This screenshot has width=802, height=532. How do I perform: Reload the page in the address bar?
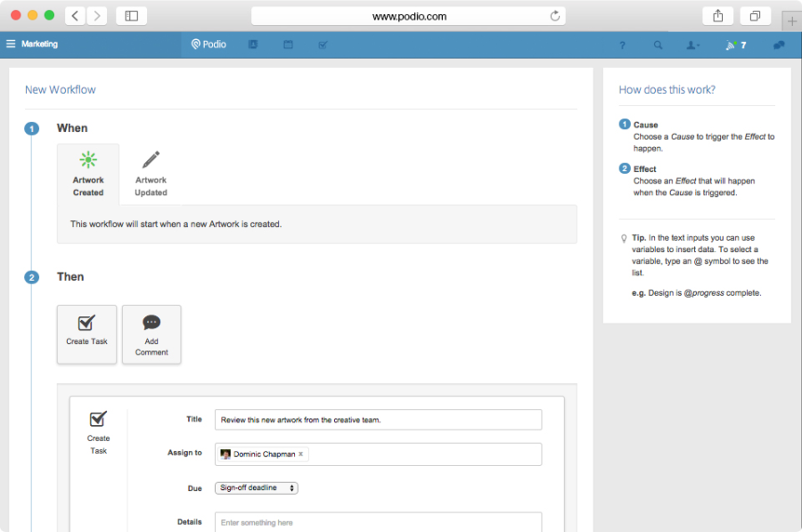click(555, 16)
